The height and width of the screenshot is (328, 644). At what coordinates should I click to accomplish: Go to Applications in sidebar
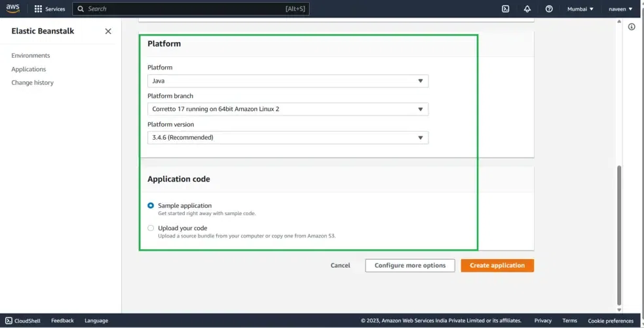tap(29, 69)
